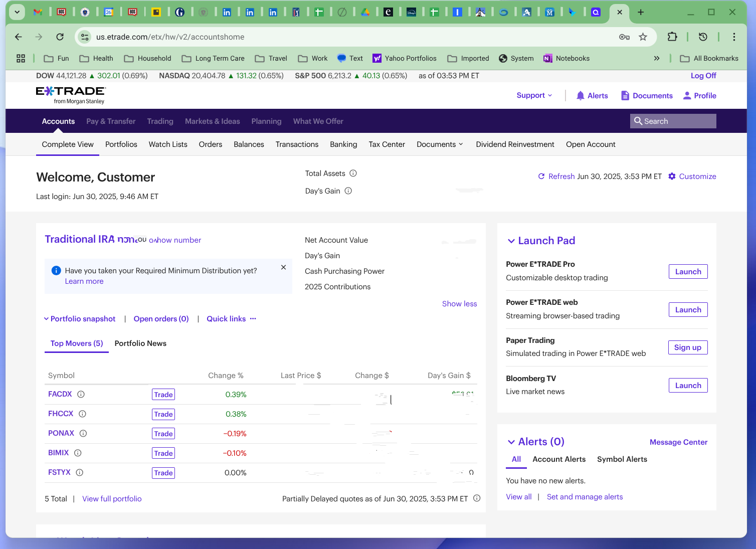
Task: Click Show less under account values
Action: [x=460, y=304]
